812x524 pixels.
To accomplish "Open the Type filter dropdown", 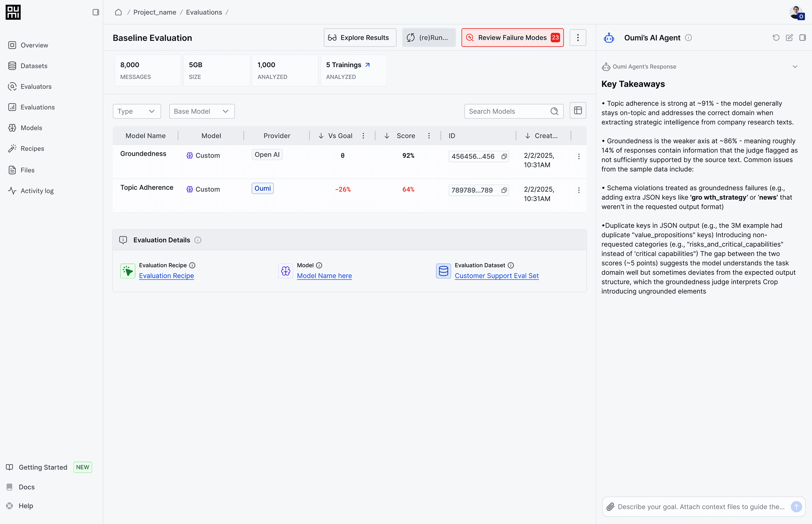I will 137,111.
